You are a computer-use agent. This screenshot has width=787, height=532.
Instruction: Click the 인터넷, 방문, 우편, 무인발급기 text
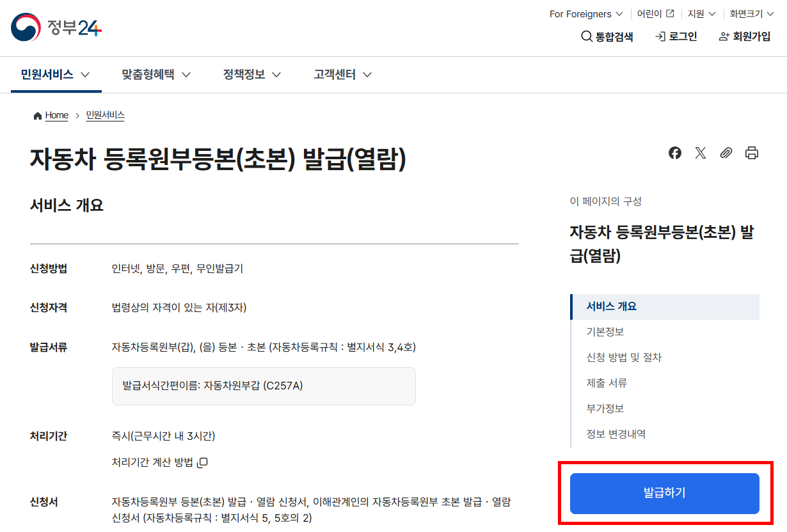point(177,269)
